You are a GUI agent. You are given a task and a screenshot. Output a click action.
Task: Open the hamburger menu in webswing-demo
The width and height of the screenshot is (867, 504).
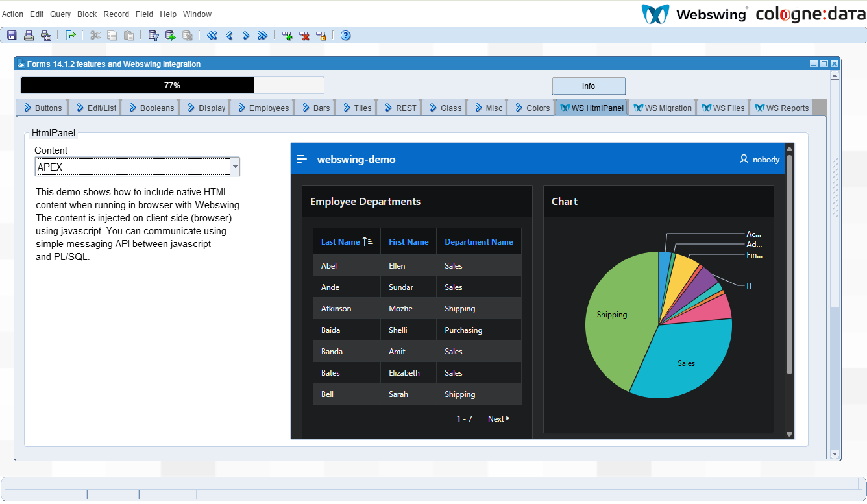pos(302,160)
